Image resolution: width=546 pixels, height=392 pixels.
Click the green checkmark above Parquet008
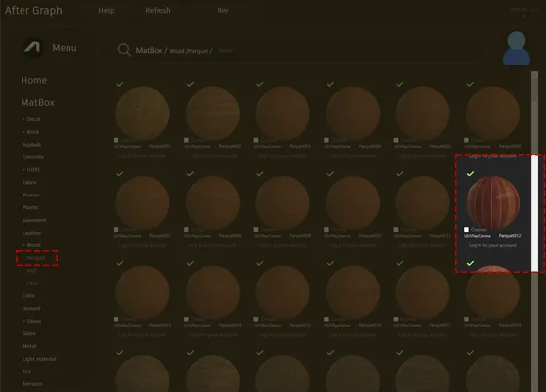pyautogui.click(x=190, y=174)
